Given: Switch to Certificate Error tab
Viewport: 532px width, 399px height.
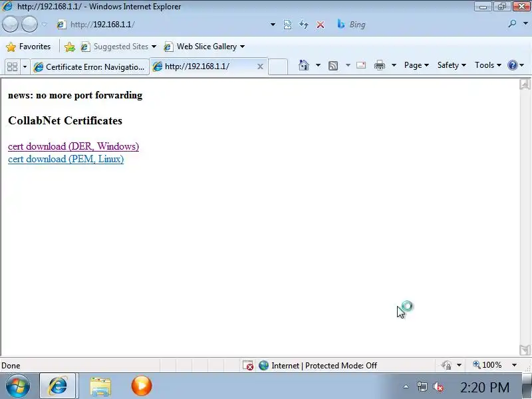Looking at the screenshot, I should 90,67.
